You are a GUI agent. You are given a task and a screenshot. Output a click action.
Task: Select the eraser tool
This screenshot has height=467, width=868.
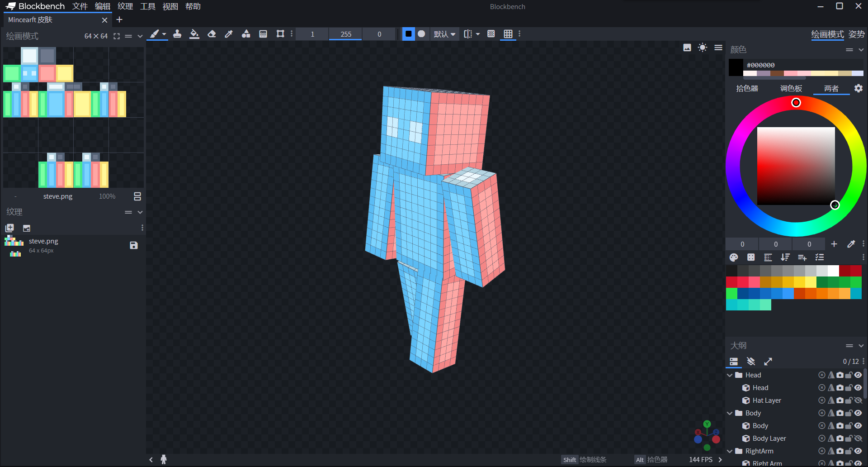pyautogui.click(x=212, y=34)
